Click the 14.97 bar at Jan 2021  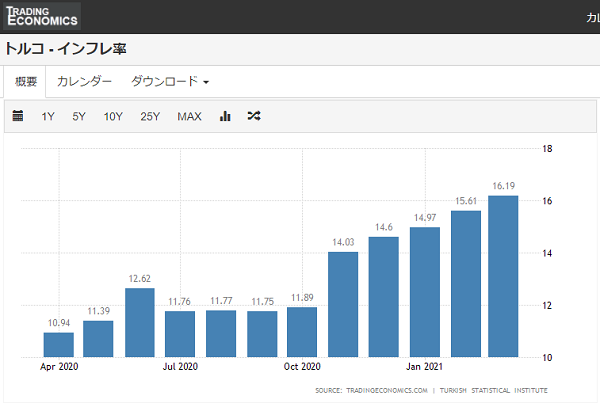click(425, 292)
